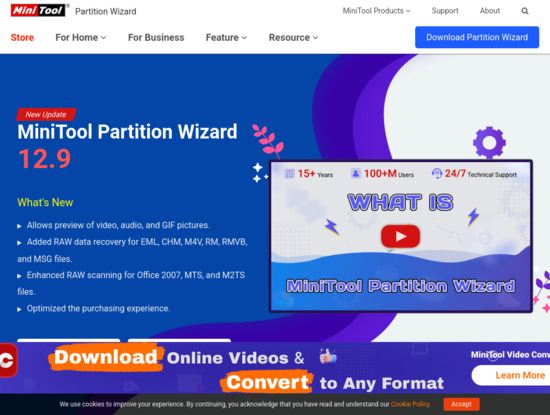
Task: Open the For Business page
Action: (156, 38)
